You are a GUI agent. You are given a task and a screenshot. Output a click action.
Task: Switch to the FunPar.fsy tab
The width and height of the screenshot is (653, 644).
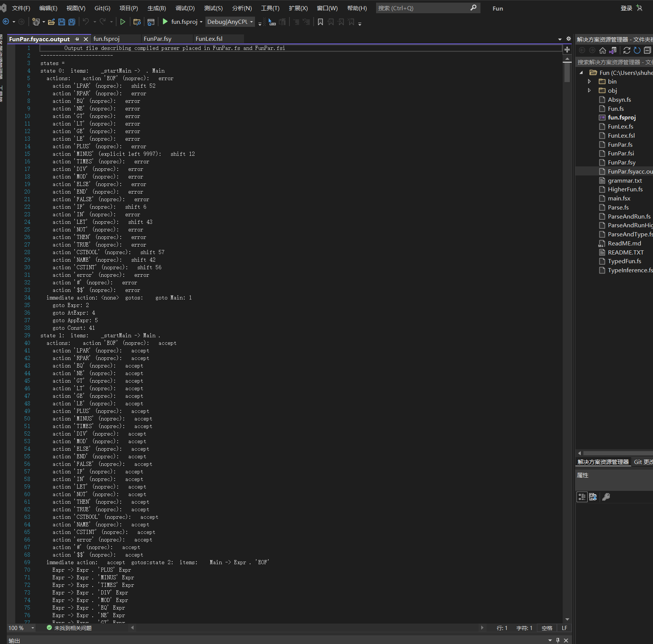click(x=157, y=39)
